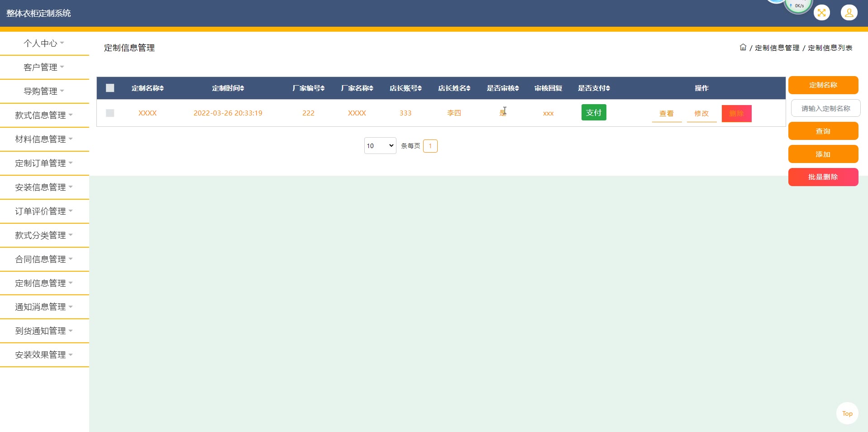Expand 材料信息管理 sidebar menu
This screenshot has height=432, width=868.
[x=44, y=139]
